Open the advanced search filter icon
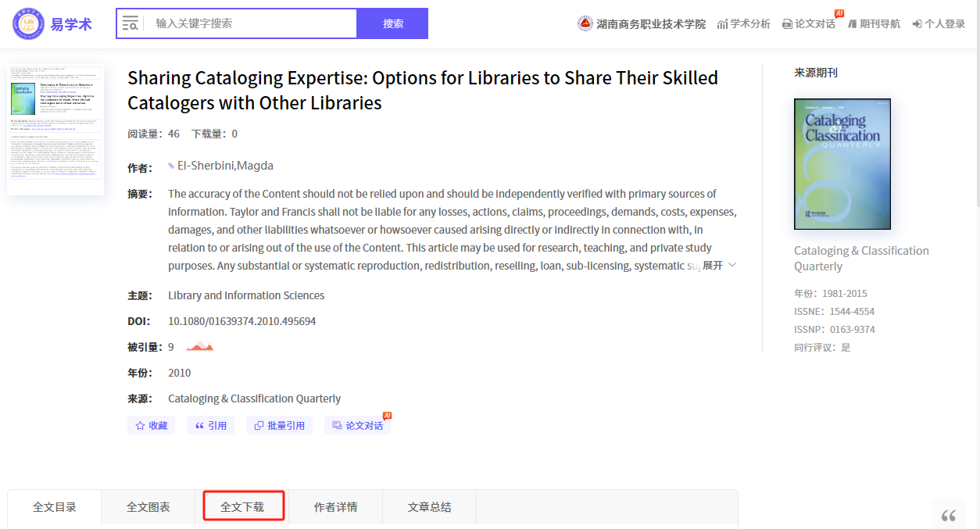The image size is (980, 529). coord(131,23)
